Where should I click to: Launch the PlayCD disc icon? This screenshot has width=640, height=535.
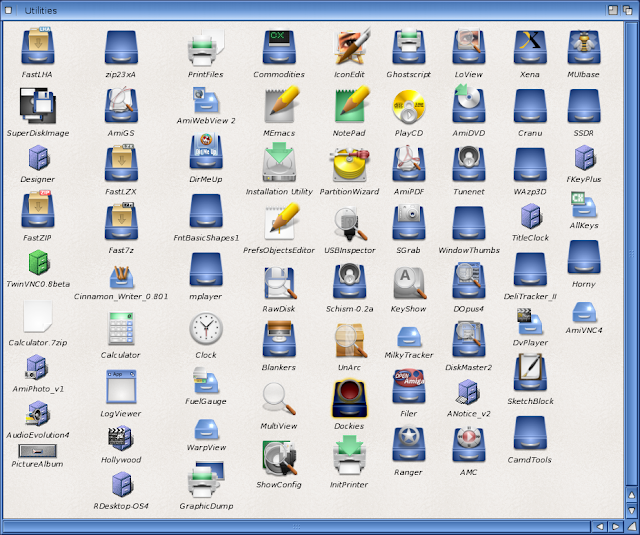pos(409,107)
